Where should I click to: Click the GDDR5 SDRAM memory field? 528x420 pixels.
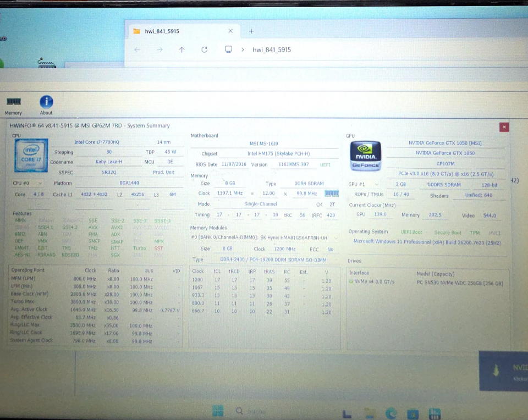443,185
